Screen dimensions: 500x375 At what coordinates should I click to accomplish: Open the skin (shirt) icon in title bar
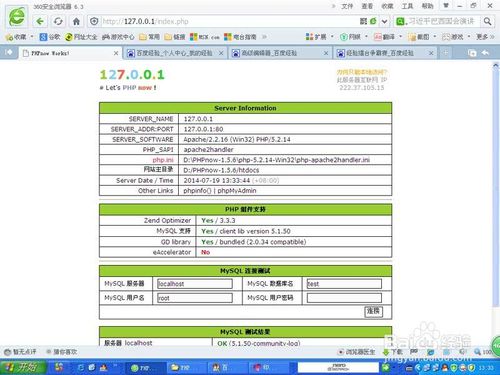click(446, 5)
